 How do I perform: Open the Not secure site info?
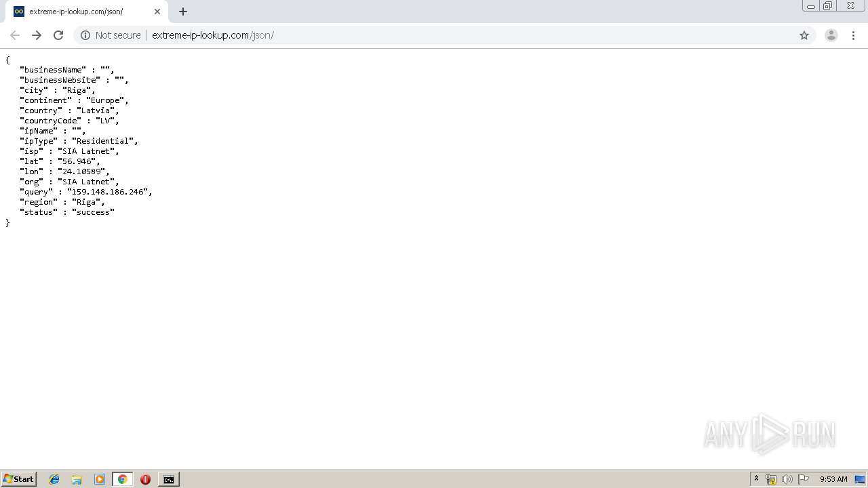click(111, 35)
